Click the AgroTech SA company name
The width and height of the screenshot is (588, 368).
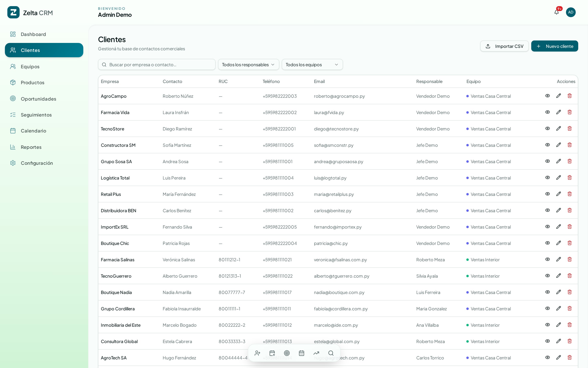click(114, 358)
